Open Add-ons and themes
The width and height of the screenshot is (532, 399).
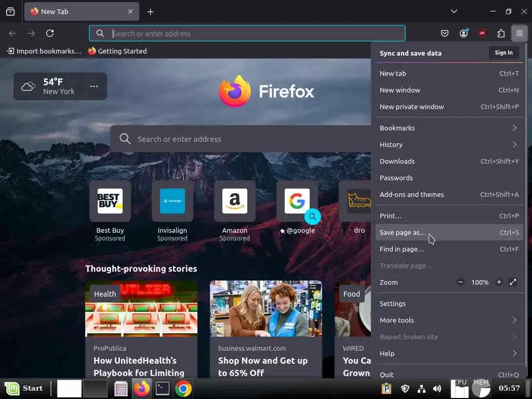pyautogui.click(x=449, y=195)
